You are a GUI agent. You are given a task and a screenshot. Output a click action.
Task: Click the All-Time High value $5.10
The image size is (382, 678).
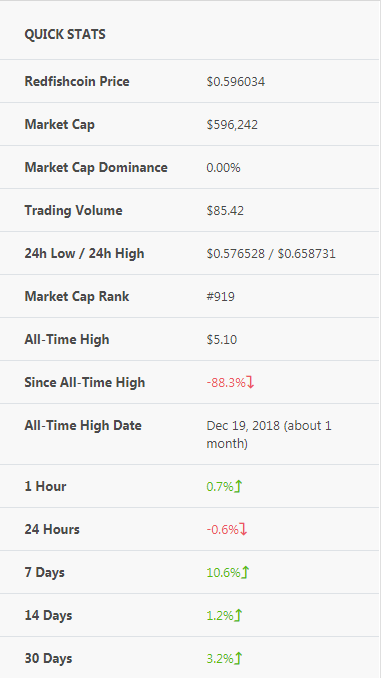click(x=222, y=340)
